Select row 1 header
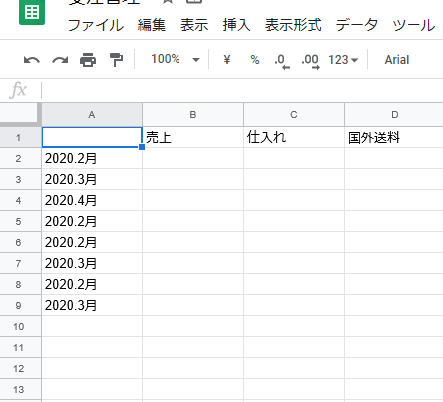This screenshot has width=443, height=402. point(20,137)
